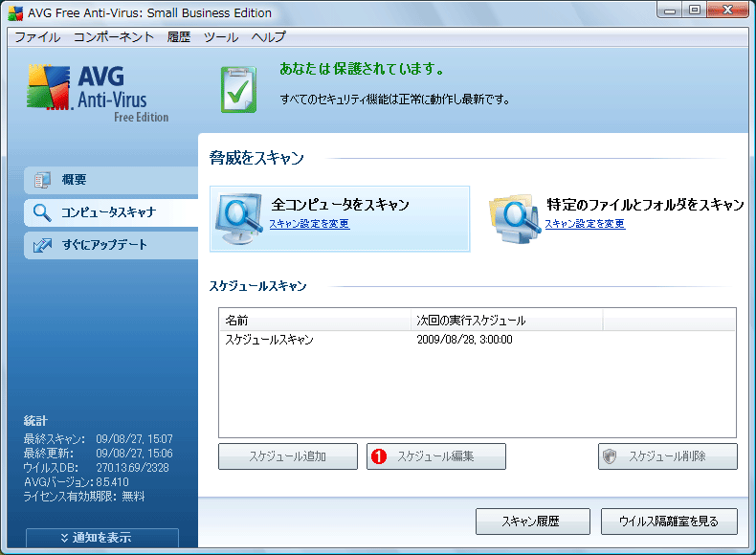This screenshot has width=756, height=555.
Task: Click the スケジュール削除 button
Action: tap(668, 456)
